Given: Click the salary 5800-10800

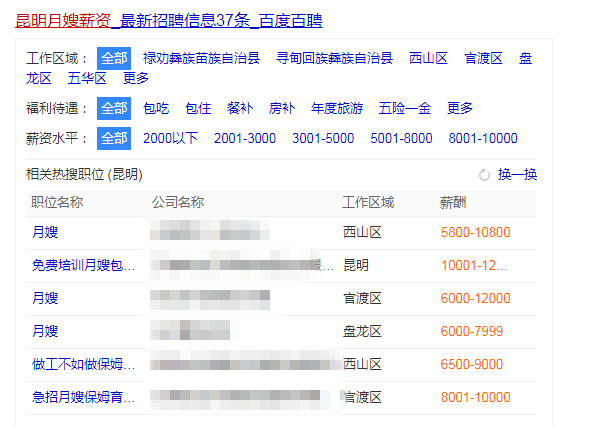Looking at the screenshot, I should coord(476,232).
